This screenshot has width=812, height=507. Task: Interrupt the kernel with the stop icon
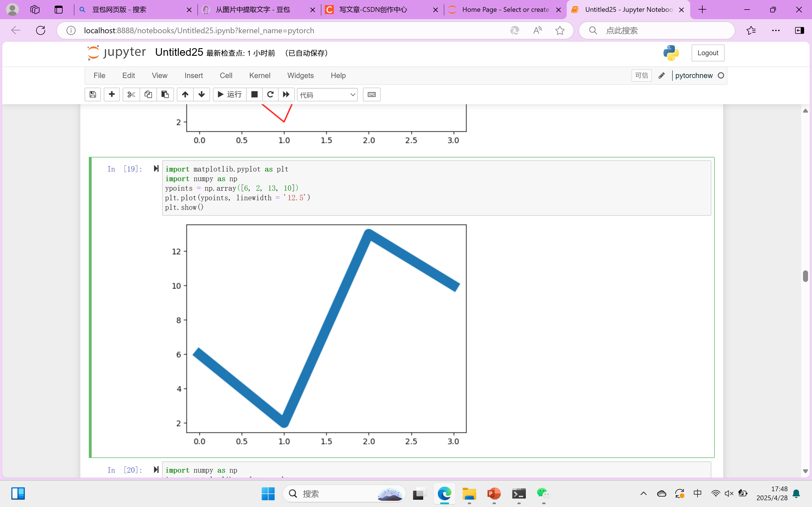tap(254, 95)
